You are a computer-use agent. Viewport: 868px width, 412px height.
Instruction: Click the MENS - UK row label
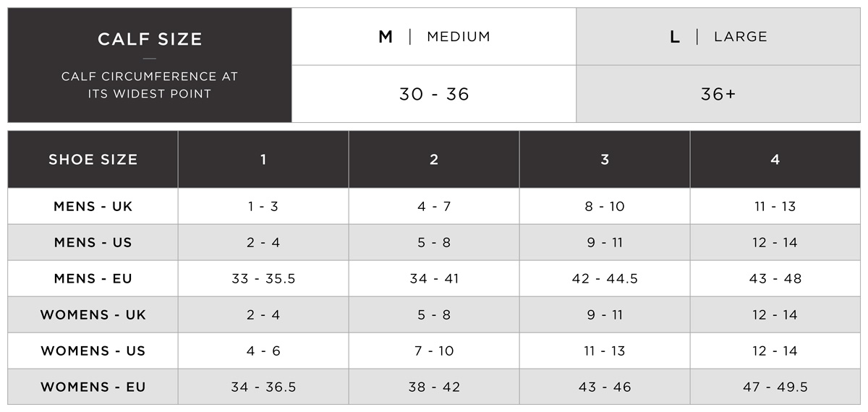[x=93, y=206]
